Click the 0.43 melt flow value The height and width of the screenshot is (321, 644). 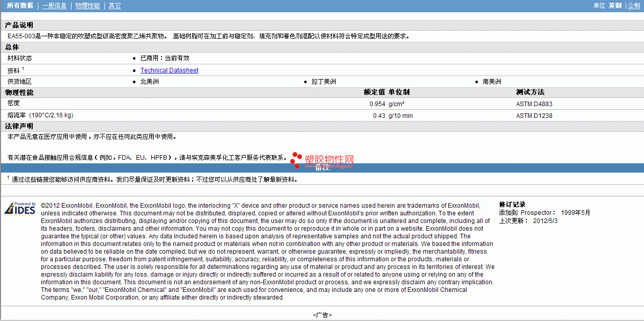pos(379,116)
